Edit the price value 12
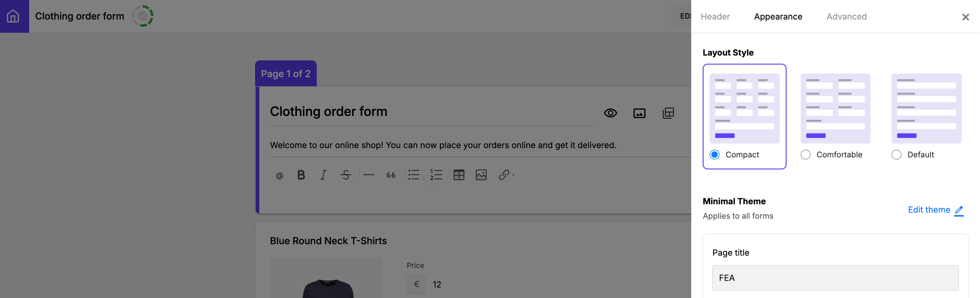980x298 pixels. [x=437, y=284]
